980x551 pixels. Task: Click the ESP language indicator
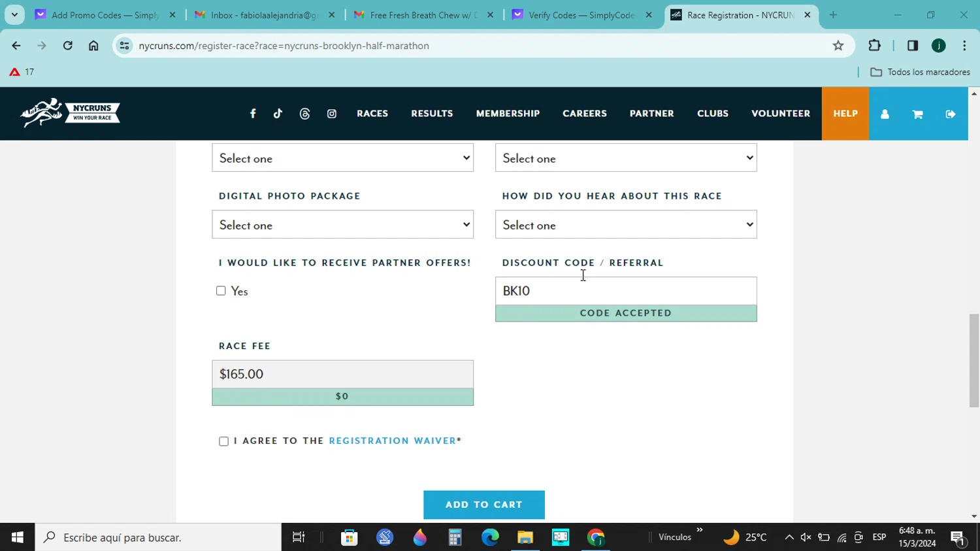879,537
